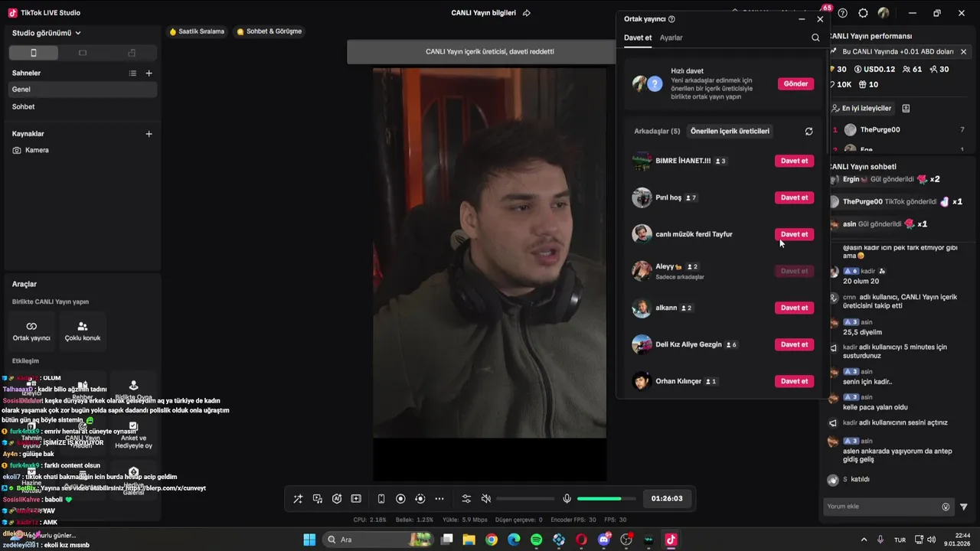980x551 pixels.
Task: Select the landscape layout mode
Action: 83,53
